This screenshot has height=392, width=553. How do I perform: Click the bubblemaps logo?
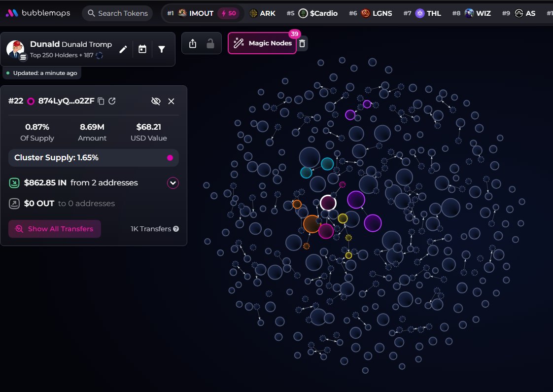click(38, 13)
